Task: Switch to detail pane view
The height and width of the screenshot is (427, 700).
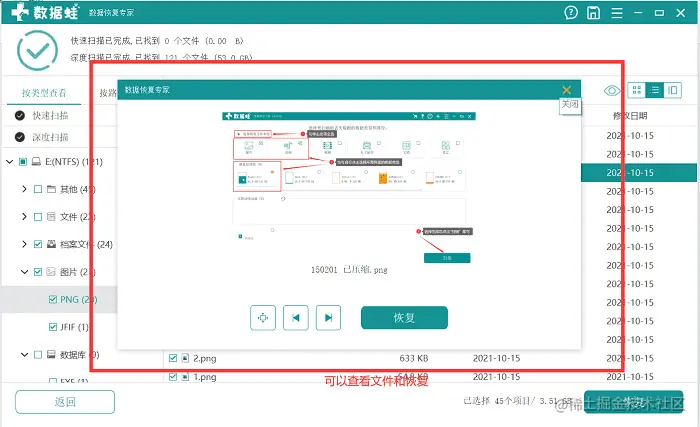Action: [x=672, y=90]
